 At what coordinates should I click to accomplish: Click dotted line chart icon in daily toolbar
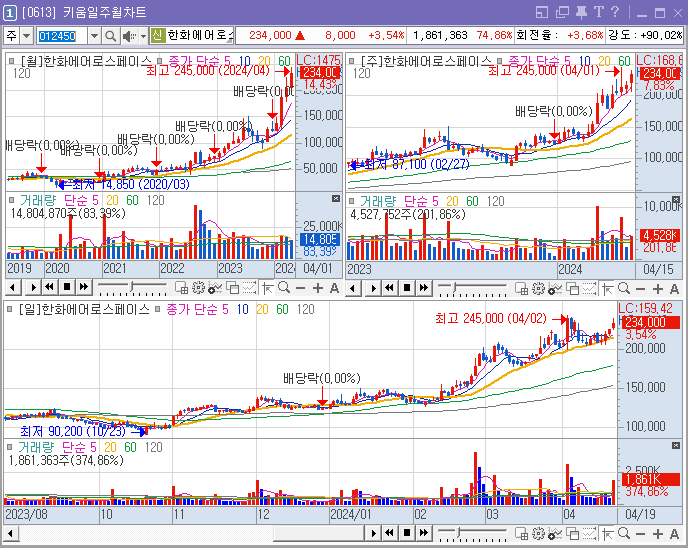589,534
